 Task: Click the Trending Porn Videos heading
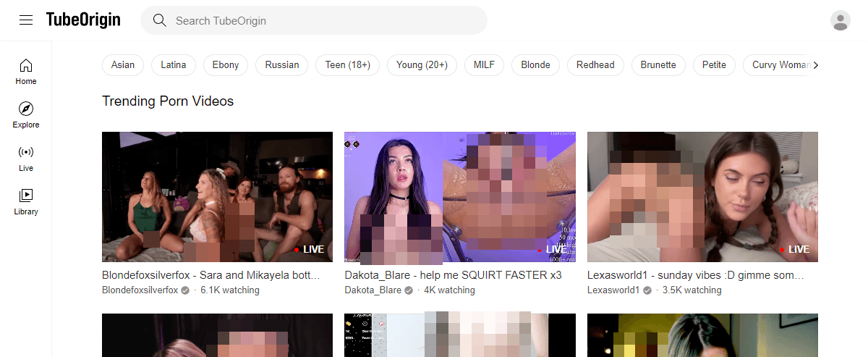[168, 101]
